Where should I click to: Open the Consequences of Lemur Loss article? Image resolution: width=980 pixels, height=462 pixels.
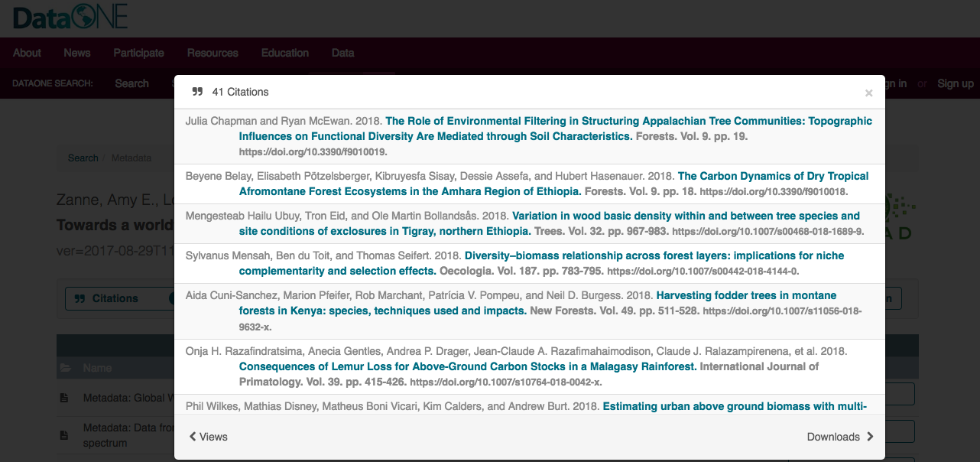pos(468,366)
